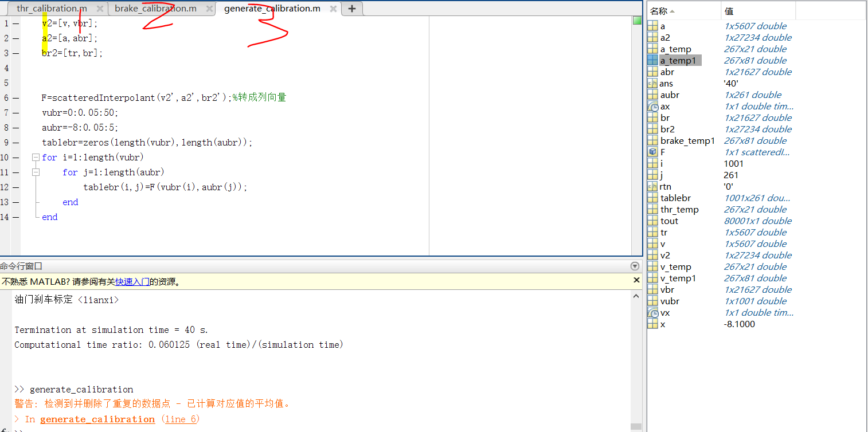Click the matrix icon beside thr_temp
This screenshot has height=432, width=868.
(652, 209)
